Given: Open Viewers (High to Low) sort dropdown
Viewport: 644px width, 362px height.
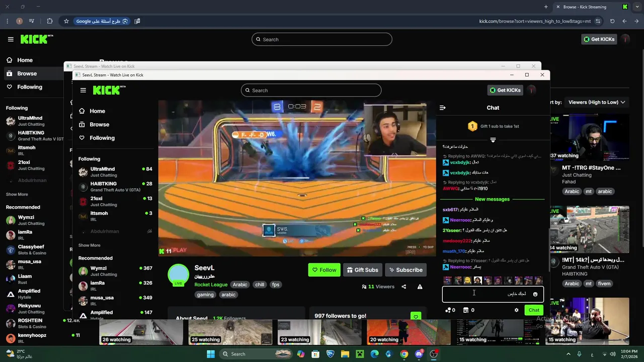Looking at the screenshot, I should tap(596, 102).
